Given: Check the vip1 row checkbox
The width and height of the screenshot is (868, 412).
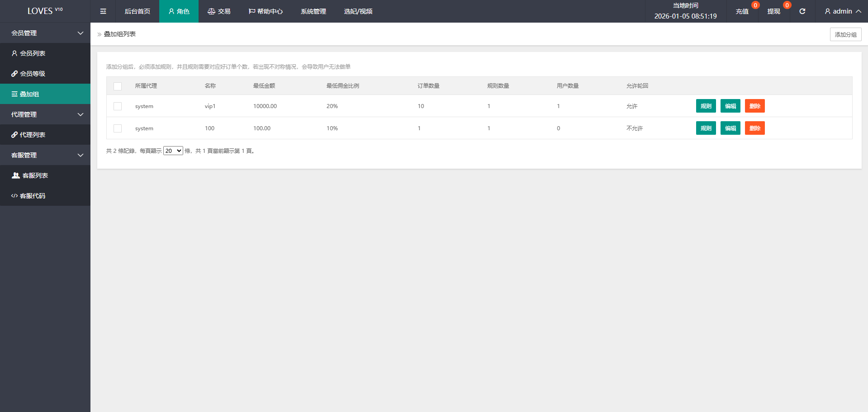Looking at the screenshot, I should [118, 106].
